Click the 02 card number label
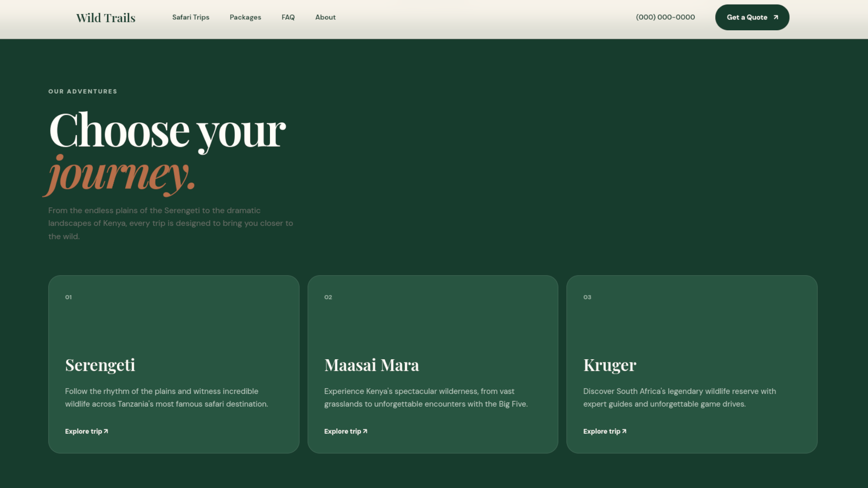 pos(328,297)
